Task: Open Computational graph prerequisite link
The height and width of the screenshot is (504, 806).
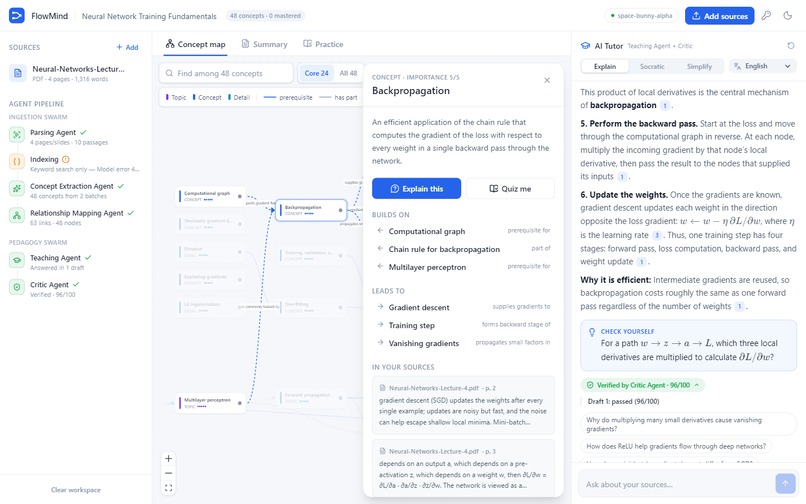Action: point(463,231)
